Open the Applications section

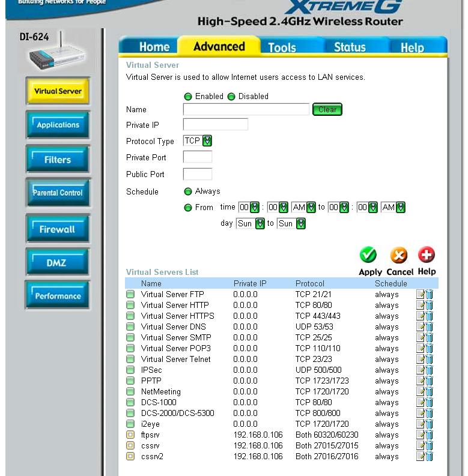click(x=58, y=125)
